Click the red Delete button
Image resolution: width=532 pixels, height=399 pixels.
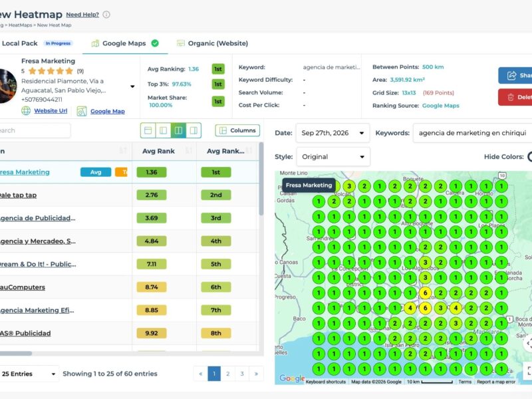[x=516, y=97]
